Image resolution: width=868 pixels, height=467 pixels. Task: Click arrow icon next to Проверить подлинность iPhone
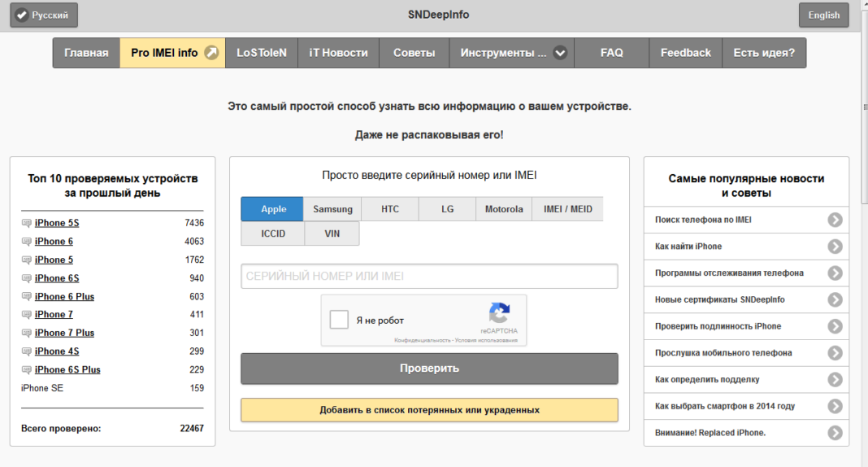pos(835,326)
